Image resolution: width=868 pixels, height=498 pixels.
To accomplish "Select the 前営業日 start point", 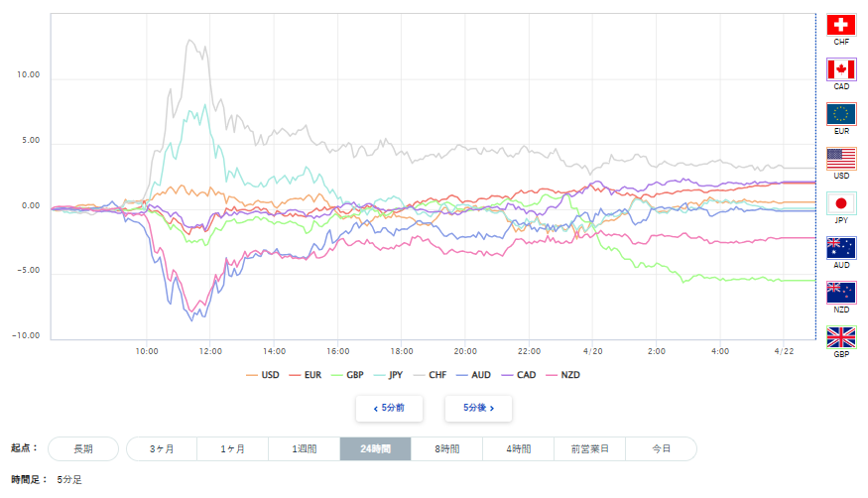I will click(x=589, y=448).
